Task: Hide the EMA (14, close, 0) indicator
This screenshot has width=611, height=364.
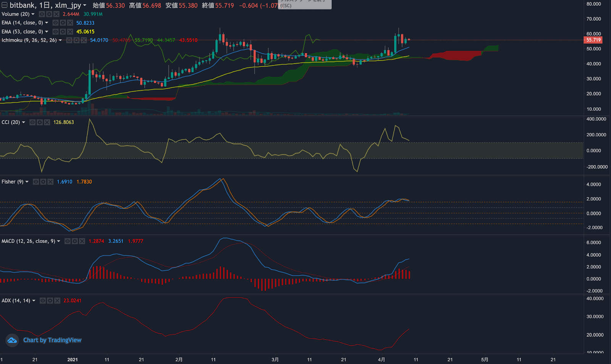Action: click(x=55, y=23)
